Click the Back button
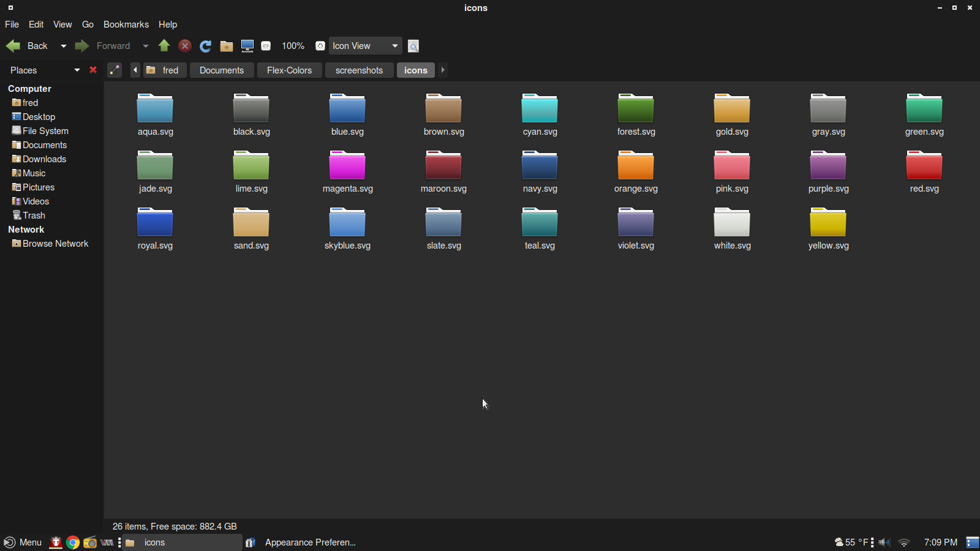This screenshot has height=551, width=980. (x=27, y=46)
